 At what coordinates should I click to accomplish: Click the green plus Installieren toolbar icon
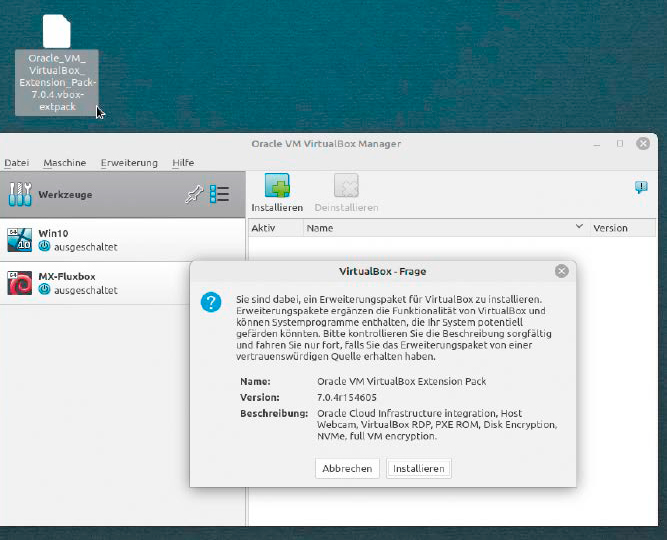click(x=277, y=186)
